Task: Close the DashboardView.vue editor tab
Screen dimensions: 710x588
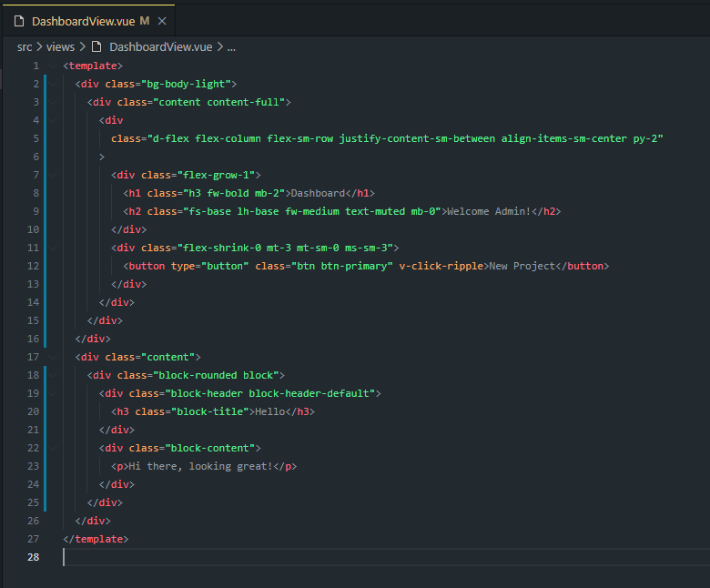Action: tap(162, 21)
